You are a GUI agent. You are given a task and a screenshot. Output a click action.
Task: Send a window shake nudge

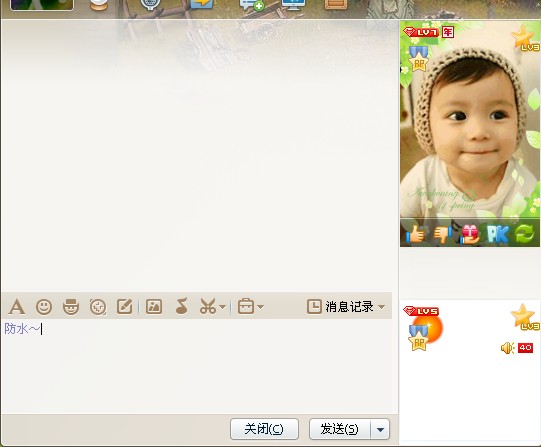pos(98,307)
